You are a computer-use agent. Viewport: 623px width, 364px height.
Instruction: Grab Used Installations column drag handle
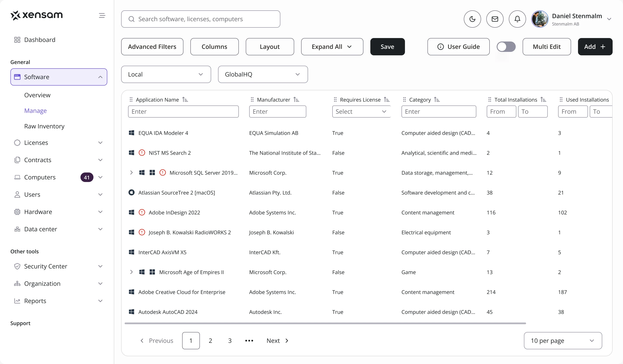[561, 99]
